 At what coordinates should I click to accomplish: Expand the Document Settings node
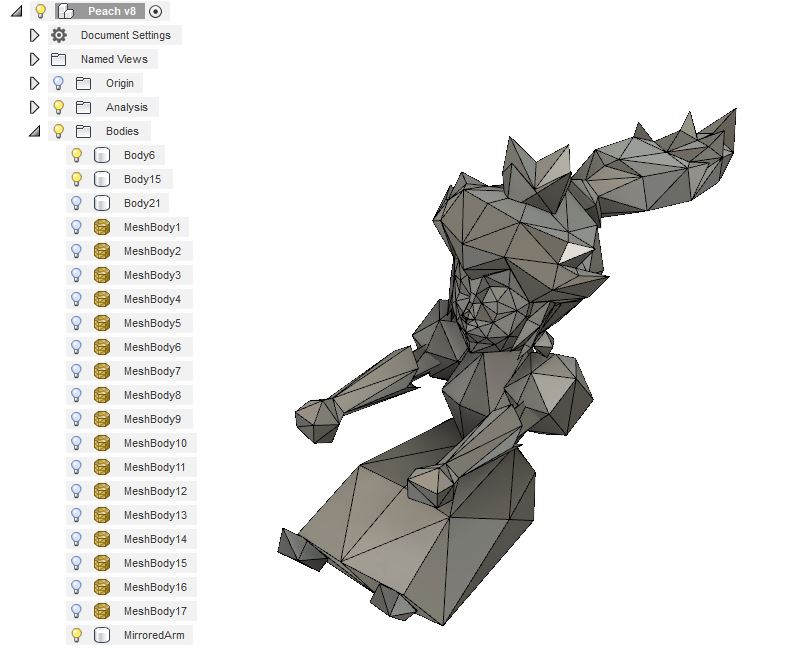click(34, 35)
